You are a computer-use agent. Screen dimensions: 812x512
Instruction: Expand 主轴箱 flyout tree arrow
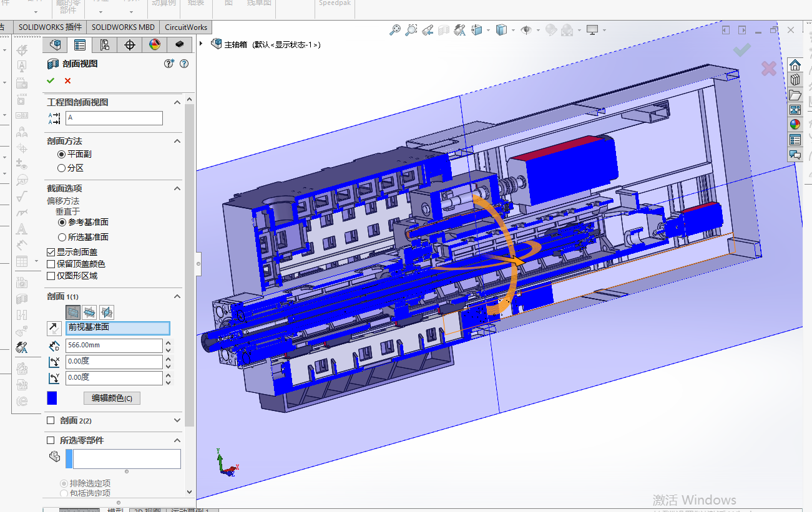(x=201, y=44)
